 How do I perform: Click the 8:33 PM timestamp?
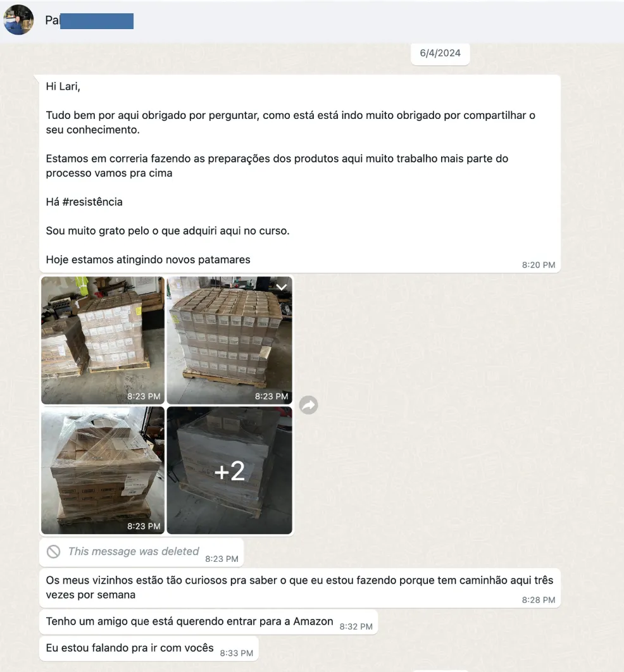tap(237, 653)
